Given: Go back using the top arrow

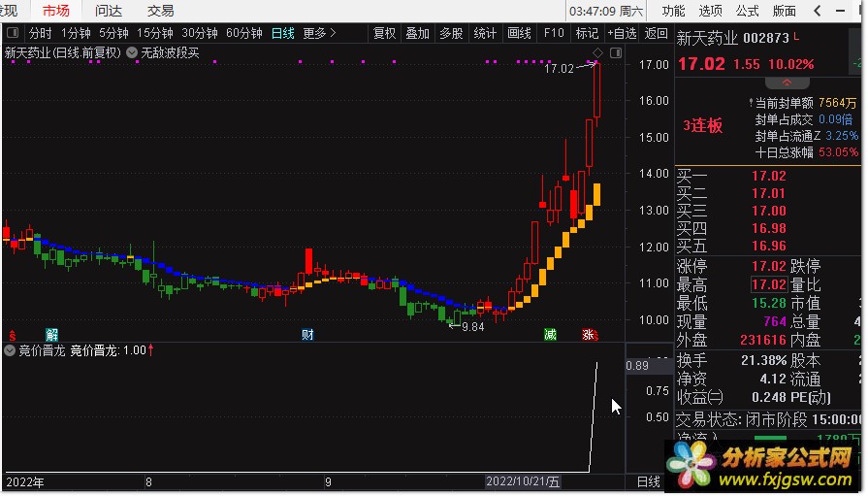Looking at the screenshot, I should pos(817,11).
